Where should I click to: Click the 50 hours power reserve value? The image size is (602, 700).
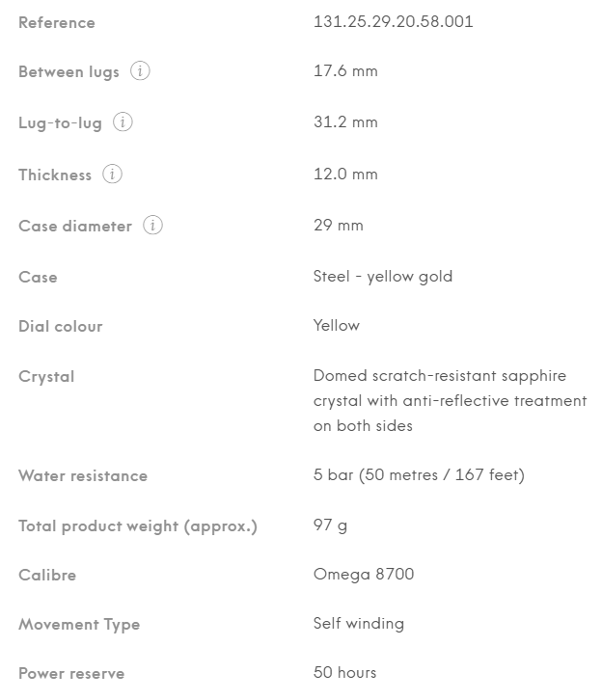click(345, 673)
